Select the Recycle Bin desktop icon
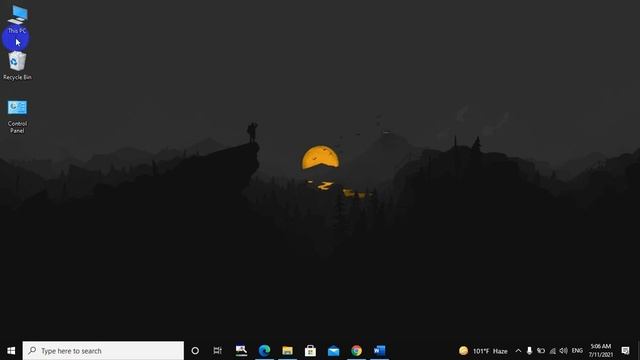Screen dimensions: 640x360 (17, 66)
